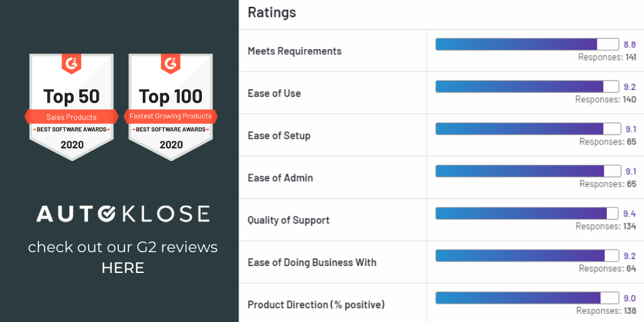
Task: Click the HERE link for G2 reviews
Action: pos(123,268)
